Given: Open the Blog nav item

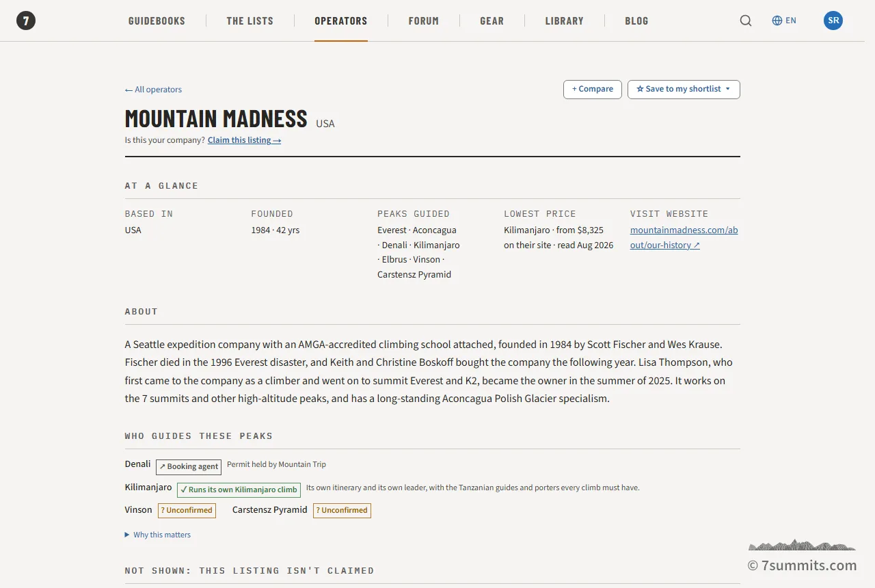Looking at the screenshot, I should 636,21.
